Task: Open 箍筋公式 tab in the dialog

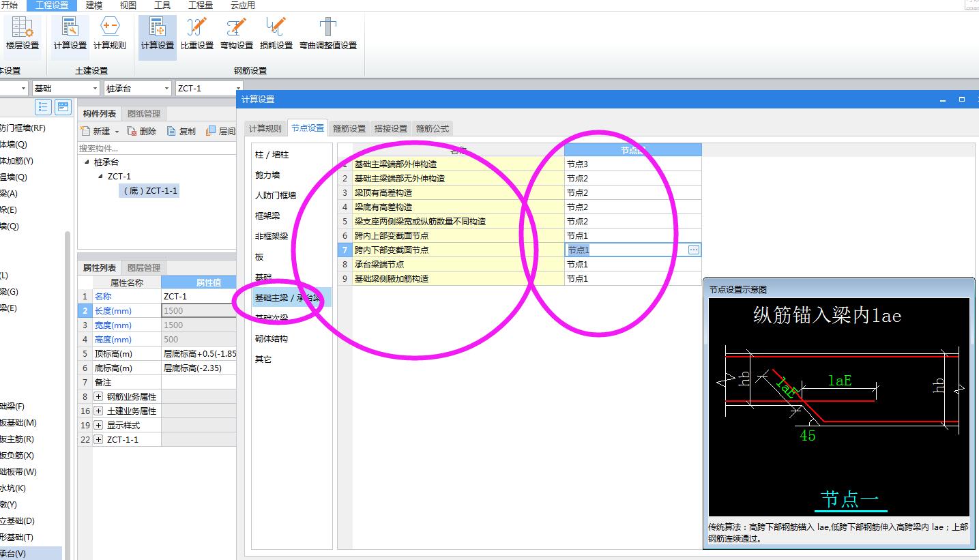Action: 433,128
